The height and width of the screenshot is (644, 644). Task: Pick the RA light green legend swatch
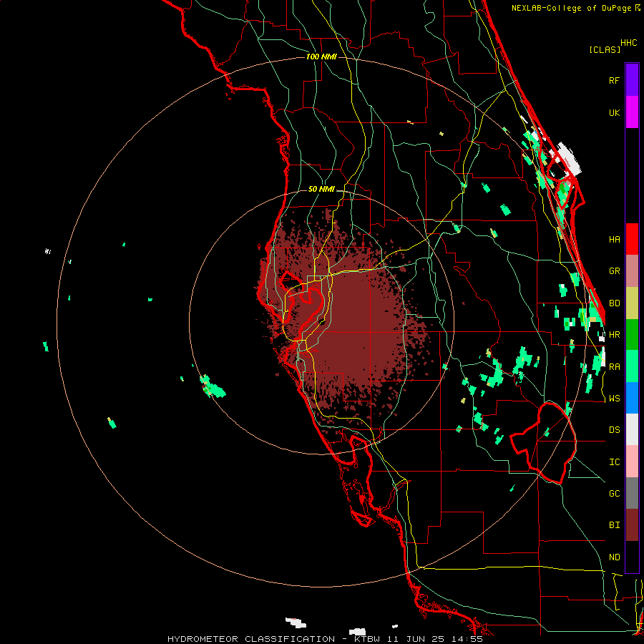(632, 366)
